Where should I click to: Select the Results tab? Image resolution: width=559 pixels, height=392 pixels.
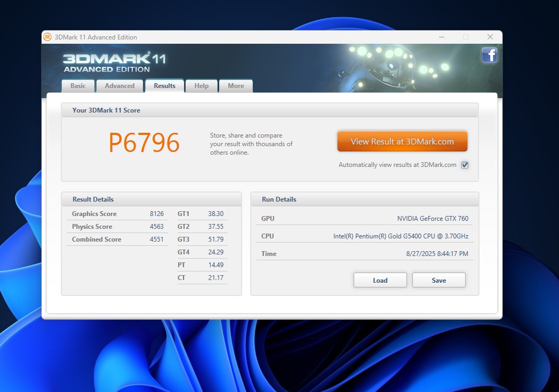click(x=164, y=86)
